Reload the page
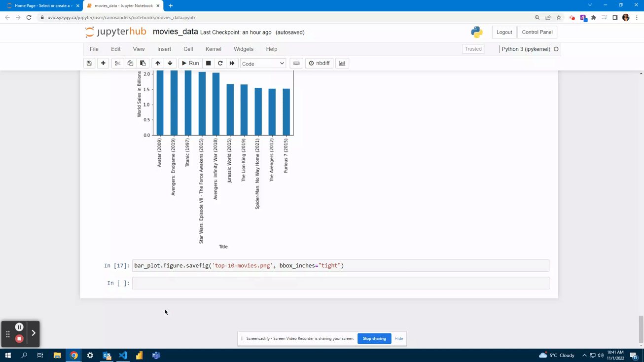 tap(29, 17)
